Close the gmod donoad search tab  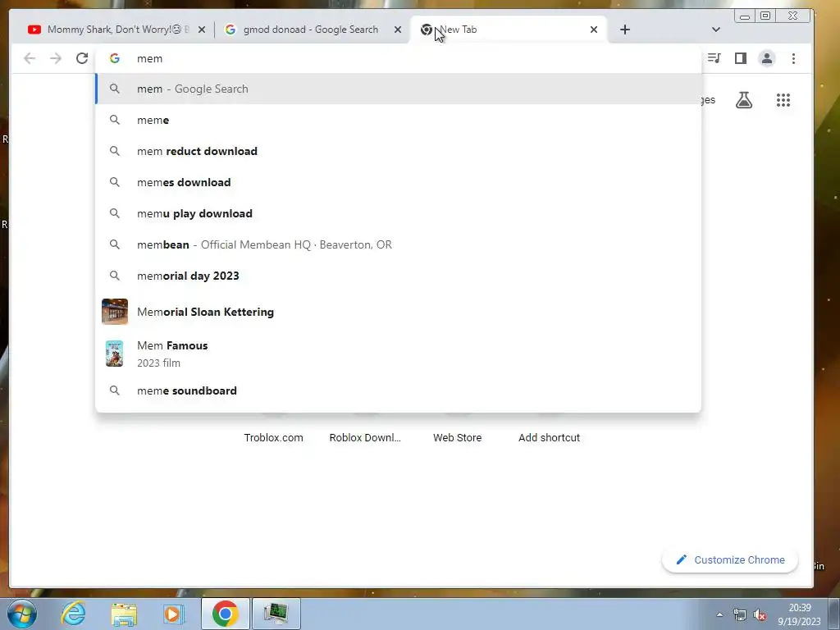(398, 30)
